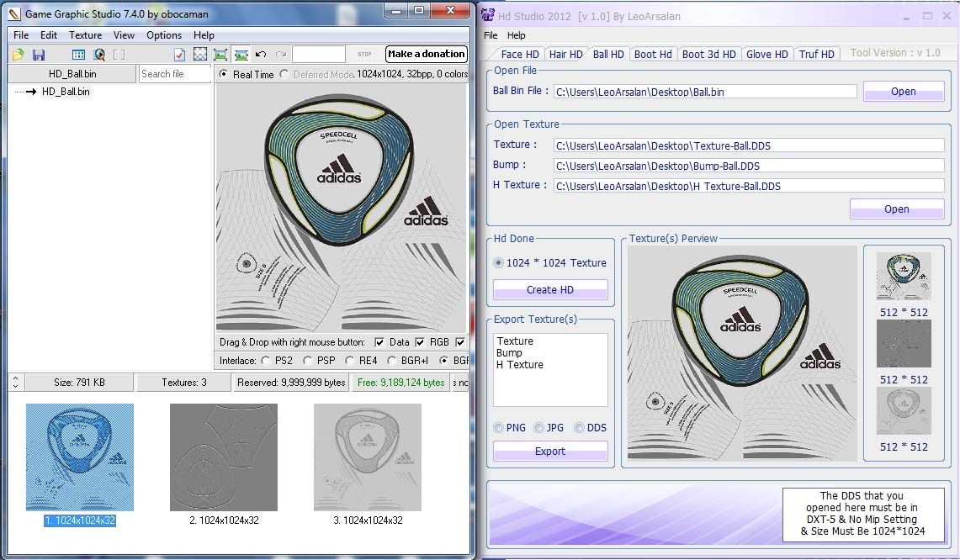This screenshot has height=560, width=960.
Task: Click the blue floppy disk save icon
Action: pyautogui.click(x=39, y=55)
